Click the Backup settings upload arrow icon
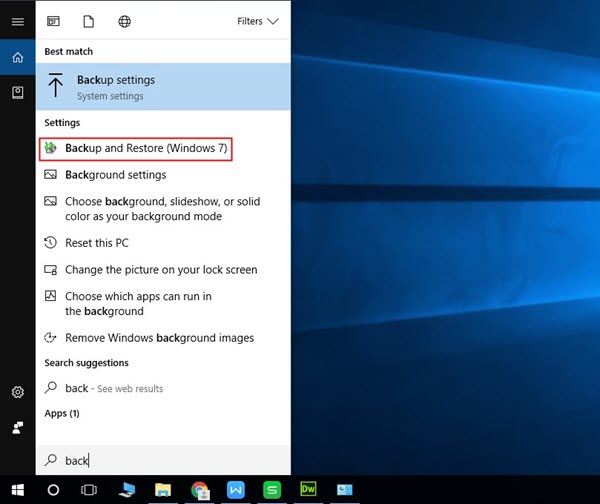Screen dimensions: 600x504 (55, 85)
